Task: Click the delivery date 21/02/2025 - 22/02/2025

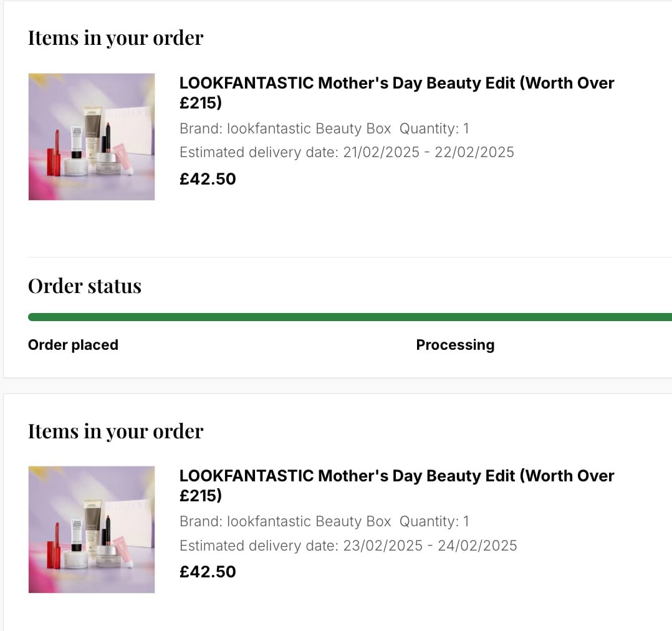Action: tap(428, 153)
